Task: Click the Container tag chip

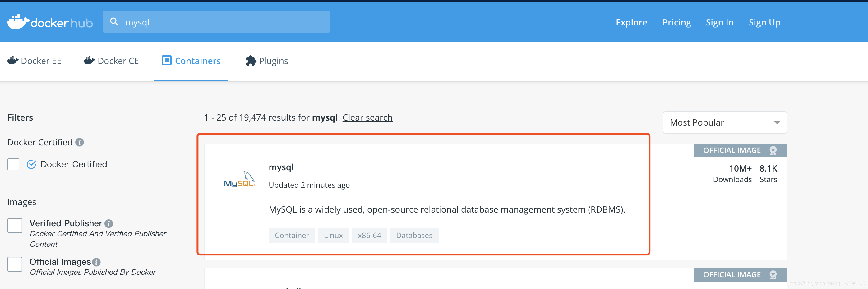Action: 292,236
